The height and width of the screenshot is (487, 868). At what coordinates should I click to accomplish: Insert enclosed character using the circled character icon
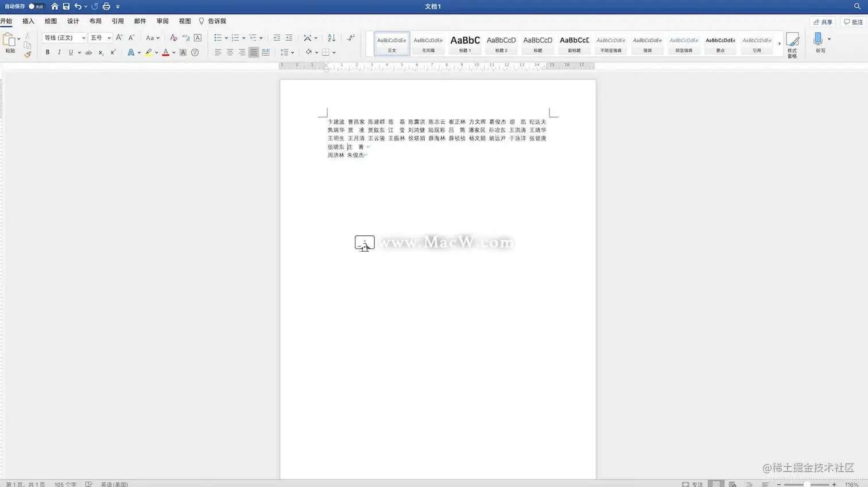(x=195, y=52)
